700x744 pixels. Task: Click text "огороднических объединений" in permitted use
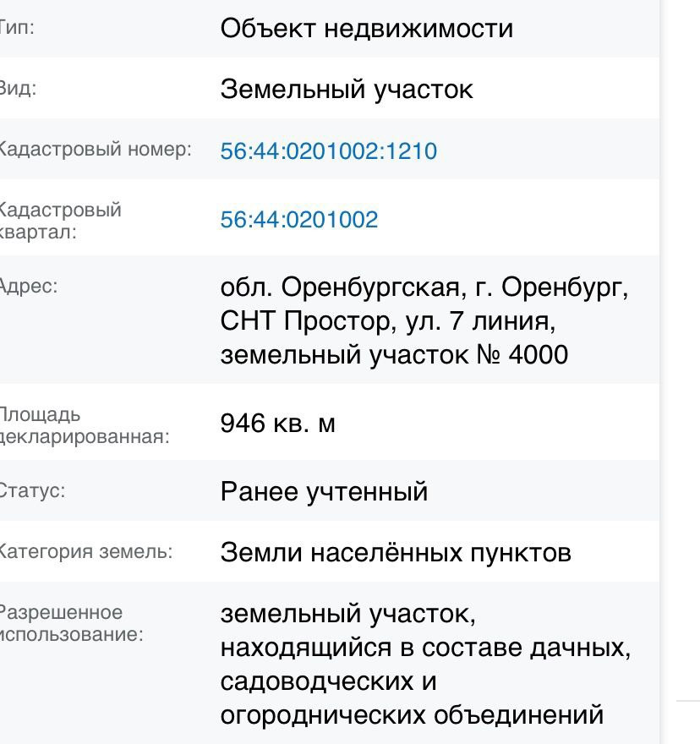point(411,715)
